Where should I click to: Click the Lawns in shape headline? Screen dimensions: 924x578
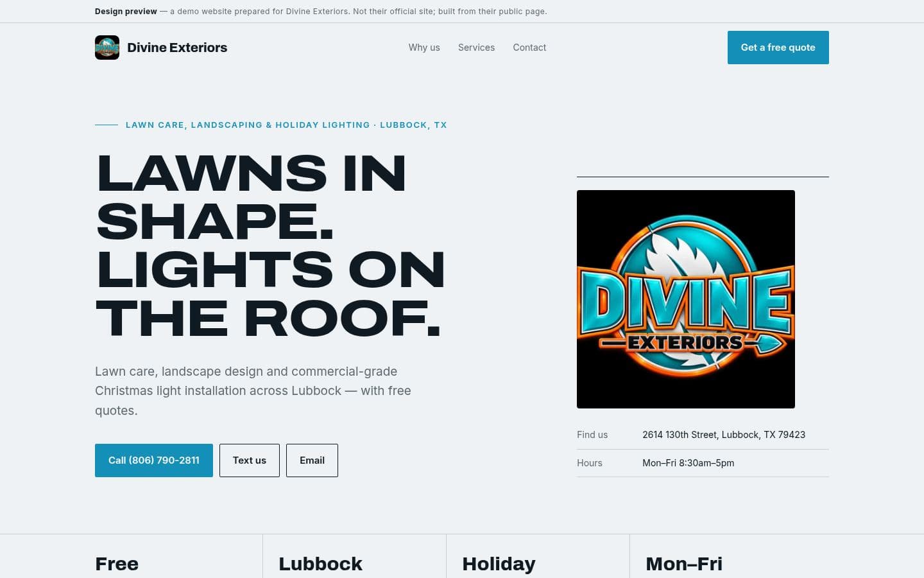pyautogui.click(x=270, y=245)
